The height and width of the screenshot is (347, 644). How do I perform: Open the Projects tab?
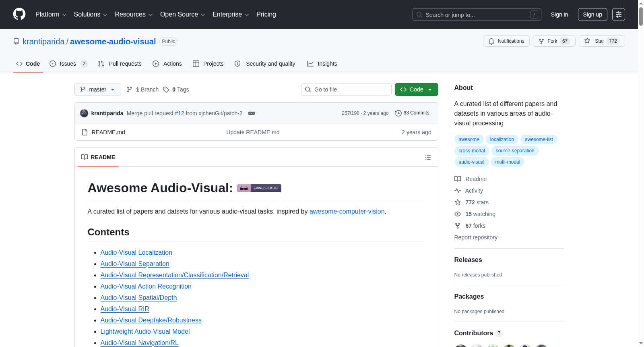(208, 64)
